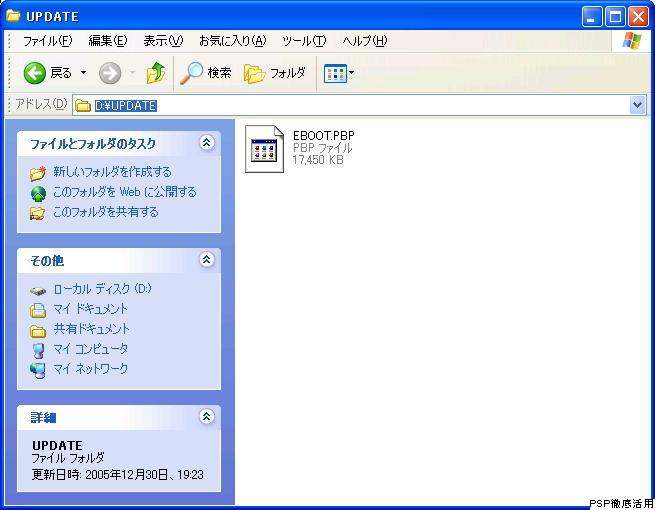
Task: Click the UPDATE title bar folder icon
Action: 13,16
